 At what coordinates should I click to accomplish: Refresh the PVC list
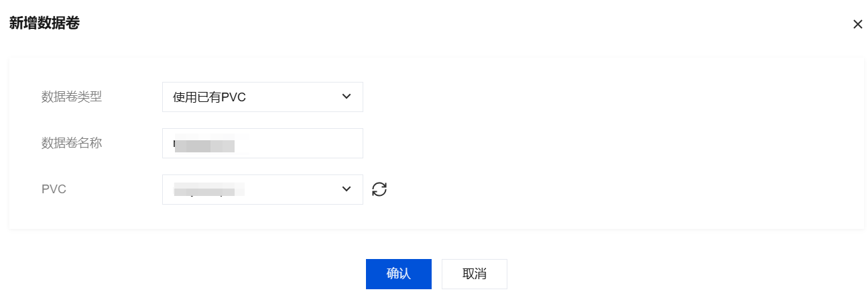tap(379, 189)
